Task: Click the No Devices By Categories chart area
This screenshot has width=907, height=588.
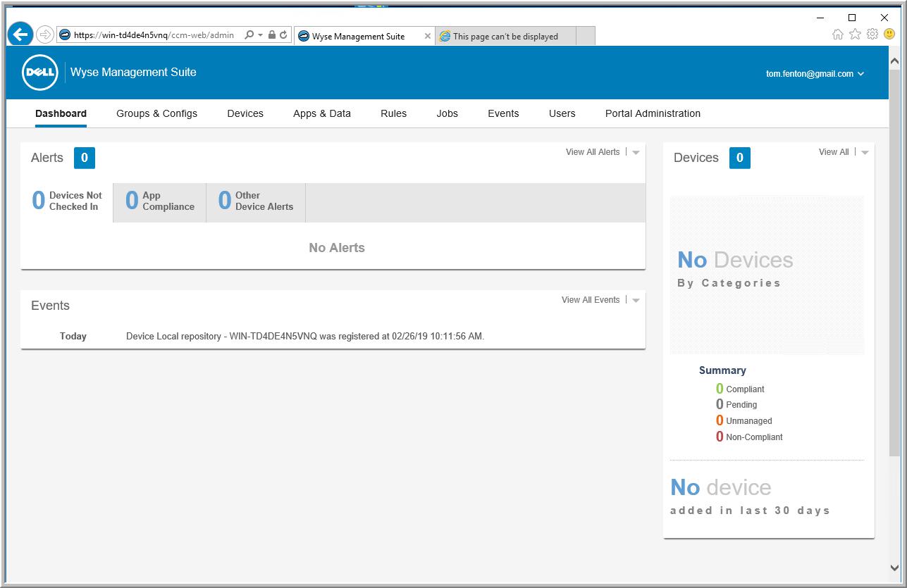Action: 767,275
